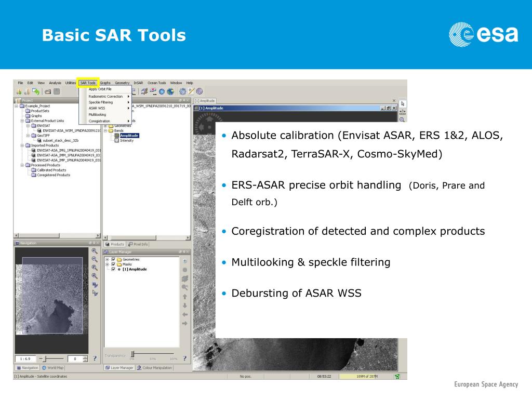This screenshot has height=399, width=532.
Task: Collapse the External Product Links node
Action: pos(22,121)
